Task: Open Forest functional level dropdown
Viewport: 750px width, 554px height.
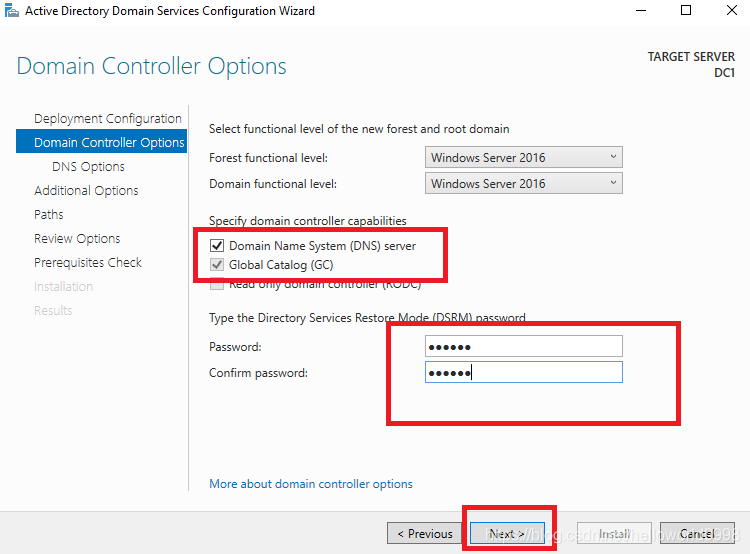Action: click(x=524, y=157)
